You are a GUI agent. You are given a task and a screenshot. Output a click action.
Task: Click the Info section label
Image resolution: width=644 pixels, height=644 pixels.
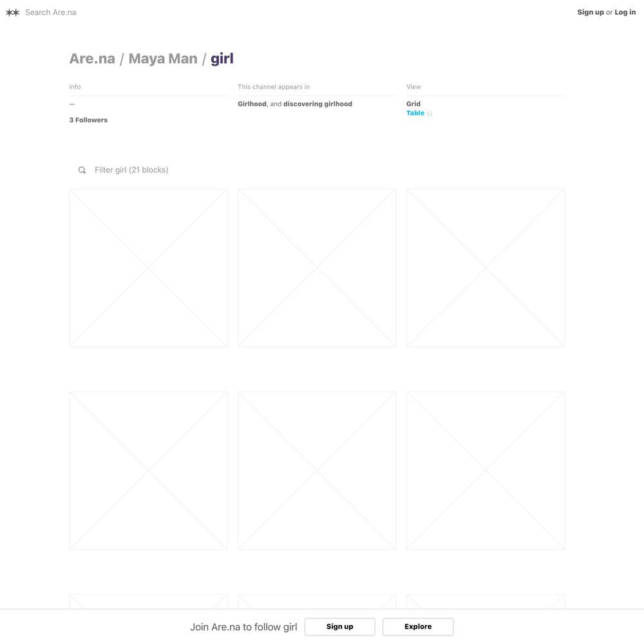point(75,87)
